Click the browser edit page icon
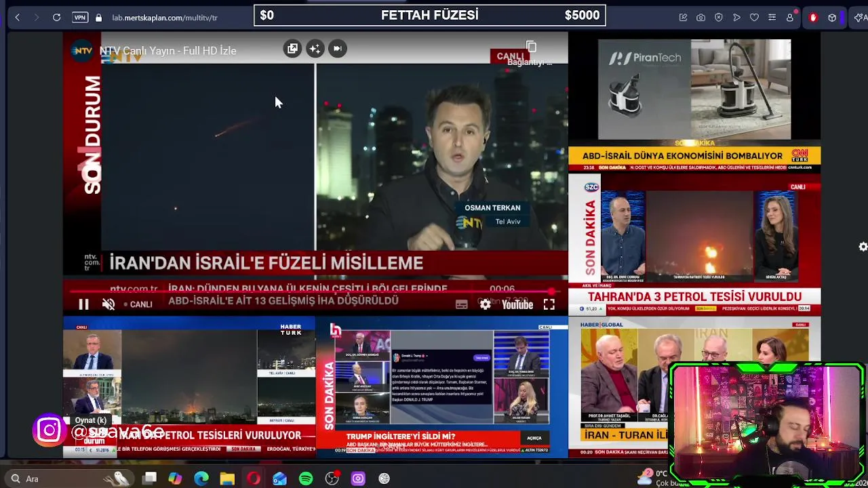 click(683, 18)
